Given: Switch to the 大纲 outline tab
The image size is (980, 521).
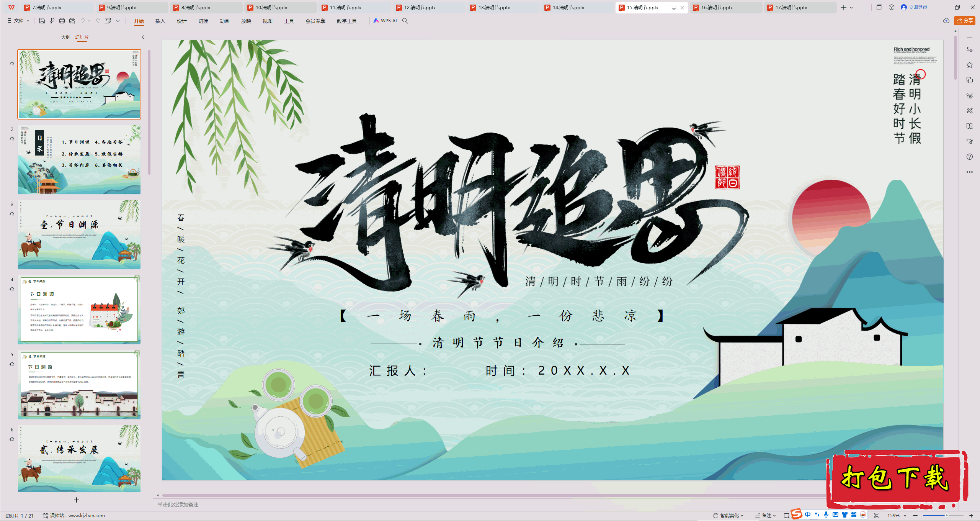Looking at the screenshot, I should (65, 37).
